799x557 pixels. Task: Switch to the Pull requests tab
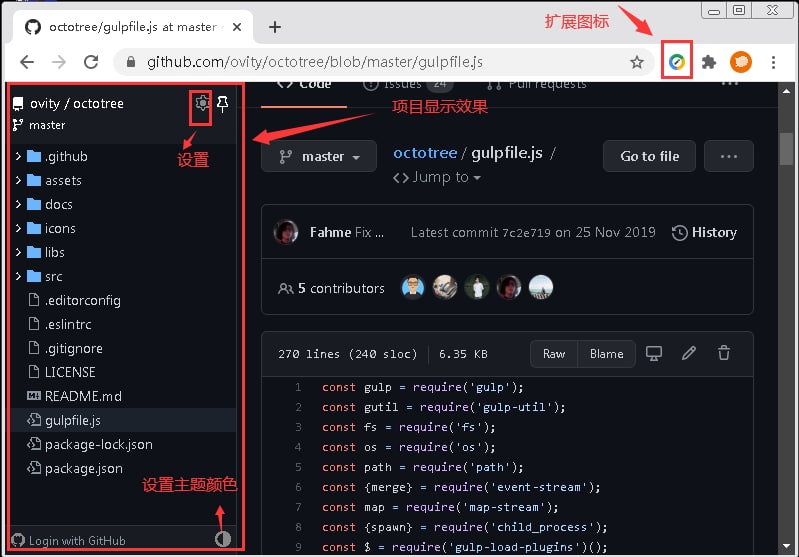click(537, 85)
